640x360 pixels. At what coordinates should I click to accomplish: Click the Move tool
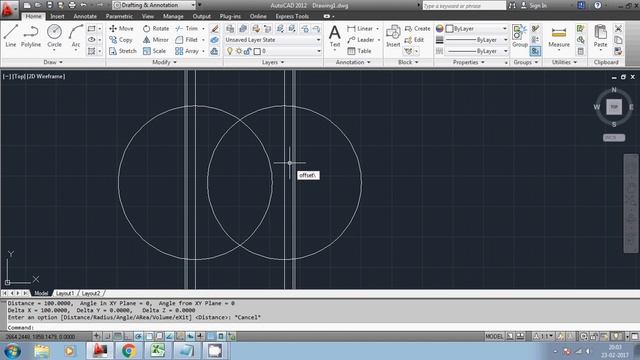(121, 29)
